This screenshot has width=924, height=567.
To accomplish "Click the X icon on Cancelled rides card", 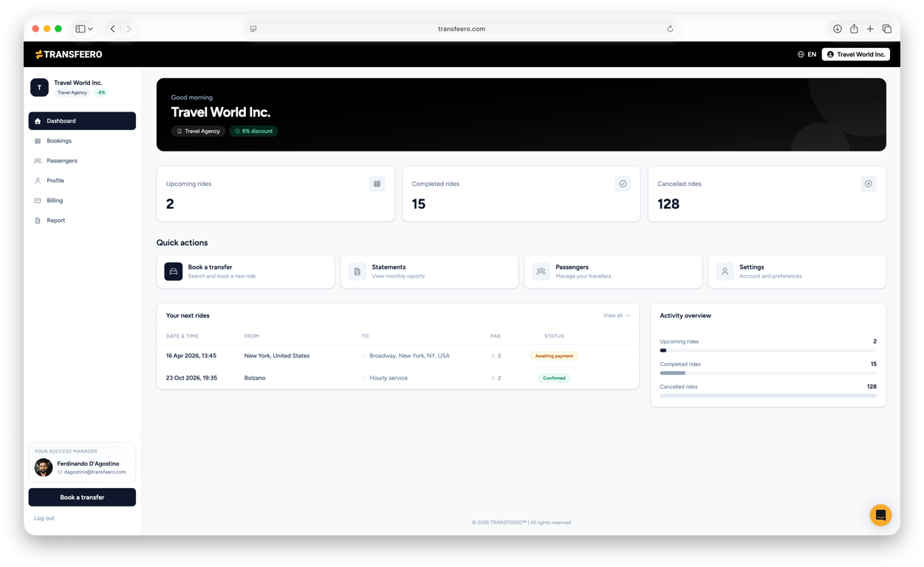I will [x=869, y=184].
